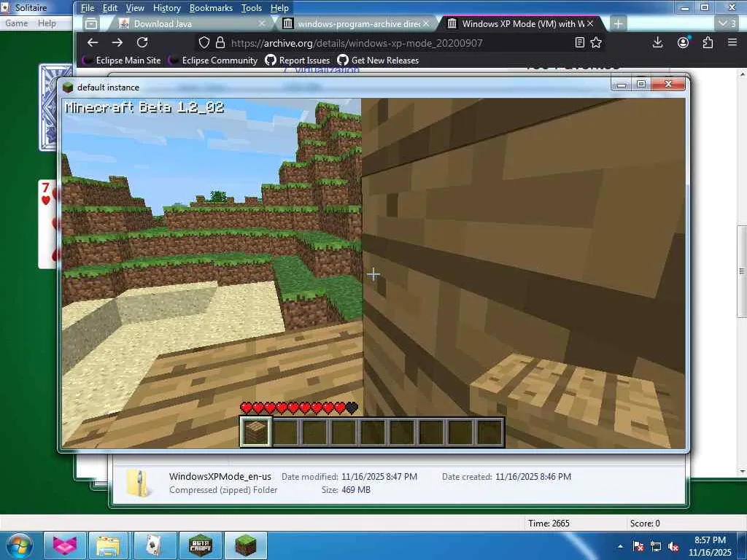Switch to the windows-program-archive directory tab

[356, 23]
